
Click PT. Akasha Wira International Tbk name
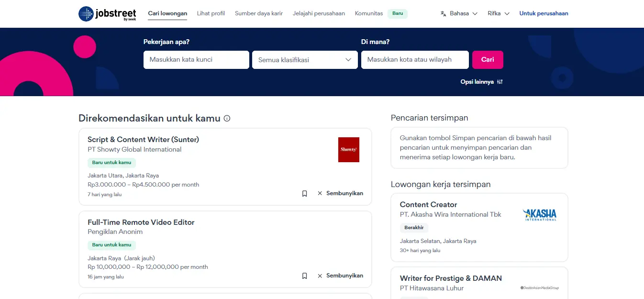pos(451,214)
